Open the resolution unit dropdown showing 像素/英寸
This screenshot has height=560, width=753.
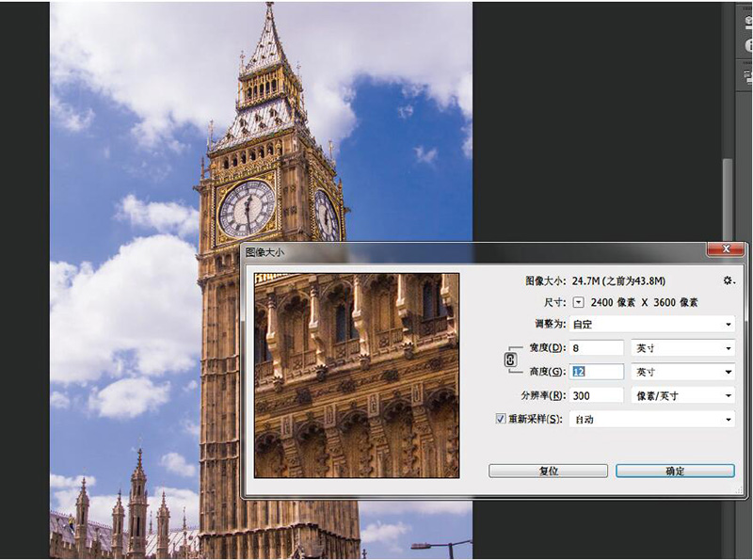[x=683, y=395]
